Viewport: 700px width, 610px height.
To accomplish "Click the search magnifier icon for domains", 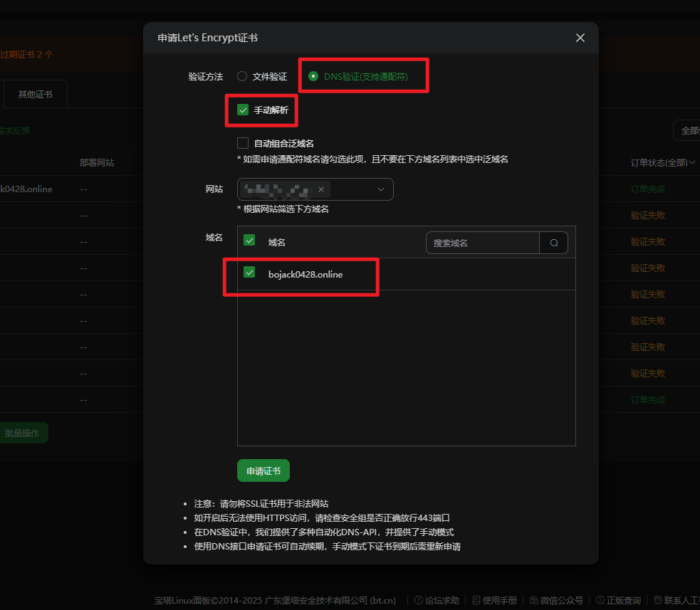I will (x=553, y=243).
